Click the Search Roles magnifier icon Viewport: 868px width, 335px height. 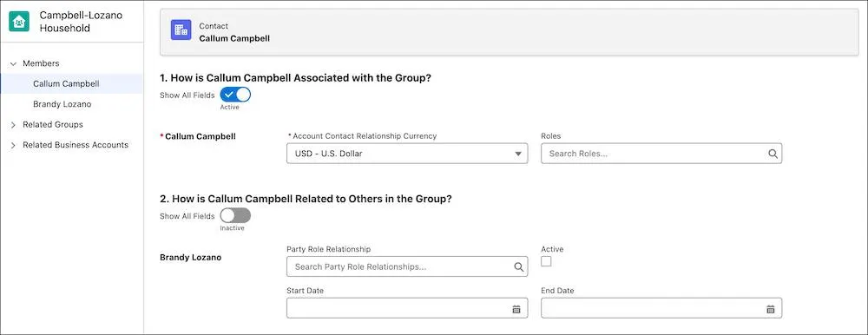pyautogui.click(x=773, y=154)
